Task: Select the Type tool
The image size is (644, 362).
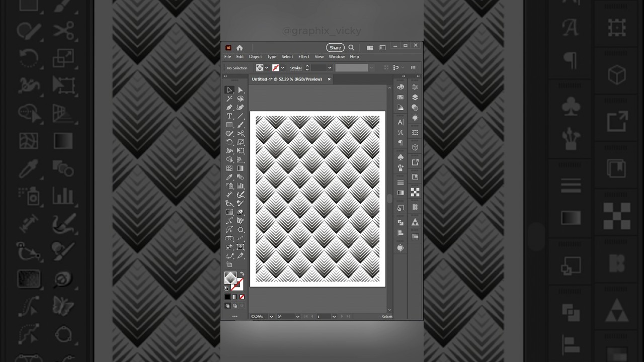Action: point(229,116)
